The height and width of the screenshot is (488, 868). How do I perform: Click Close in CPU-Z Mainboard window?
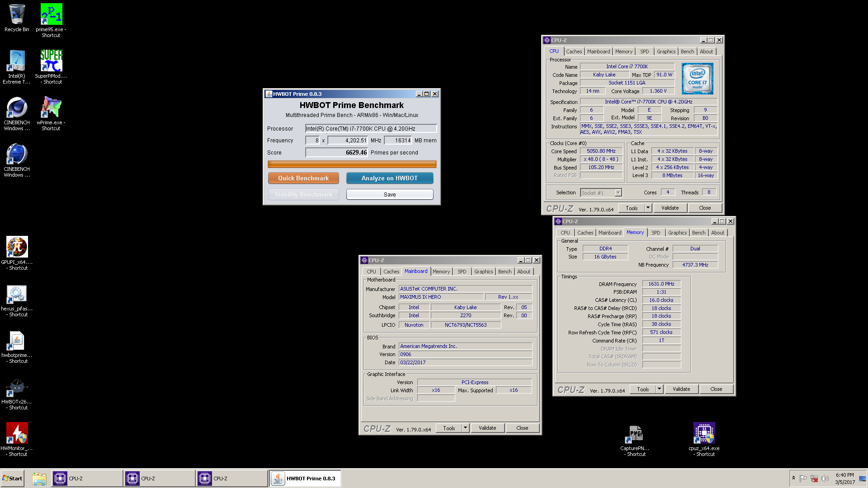point(522,428)
